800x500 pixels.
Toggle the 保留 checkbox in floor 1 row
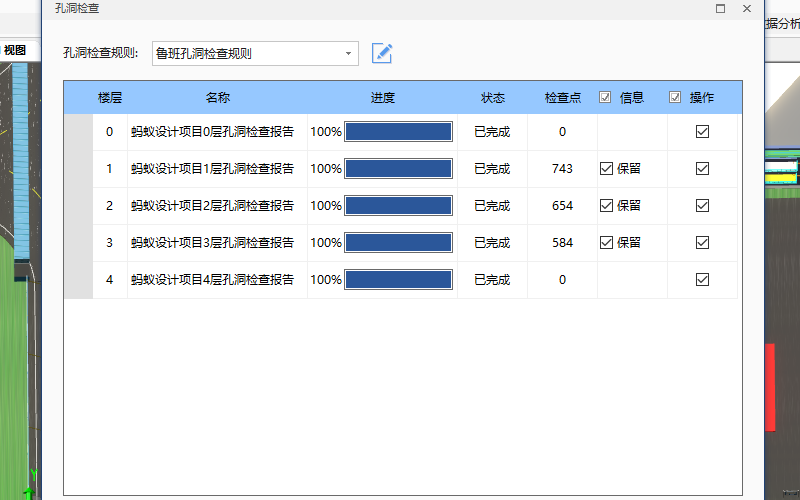[x=606, y=168]
